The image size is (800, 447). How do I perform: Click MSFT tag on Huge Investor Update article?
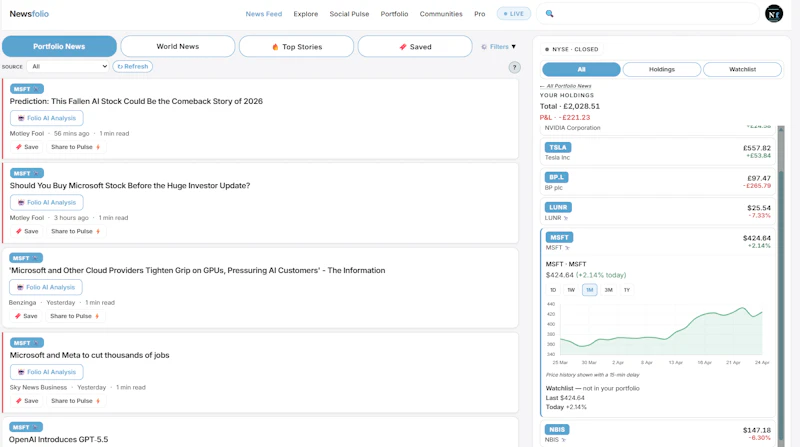27,173
